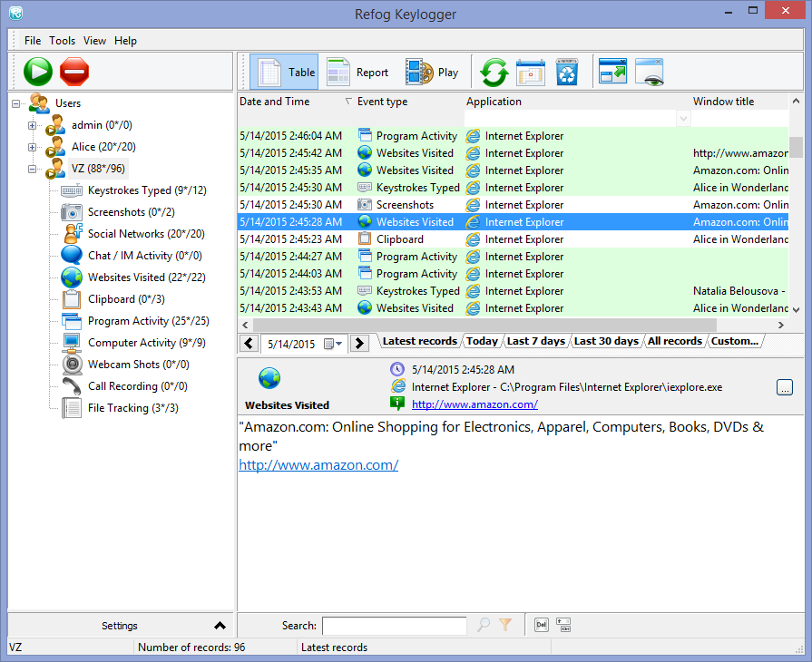Click the green Refresh arrows icon
812x662 pixels.
(x=494, y=72)
